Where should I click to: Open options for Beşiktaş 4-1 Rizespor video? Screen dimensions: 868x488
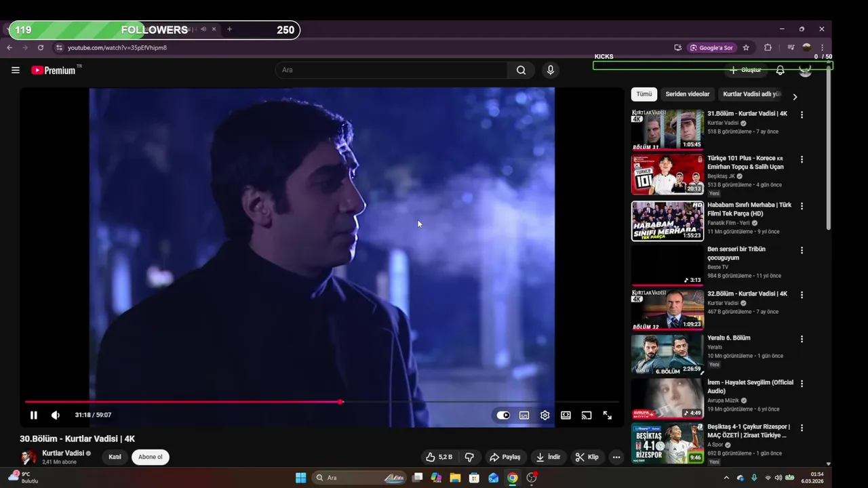point(802,428)
